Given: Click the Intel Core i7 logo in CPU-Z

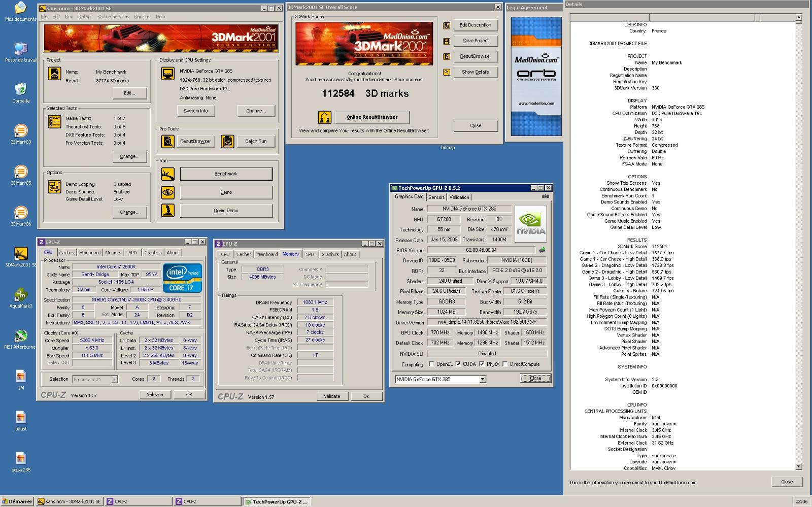Looking at the screenshot, I should point(182,278).
